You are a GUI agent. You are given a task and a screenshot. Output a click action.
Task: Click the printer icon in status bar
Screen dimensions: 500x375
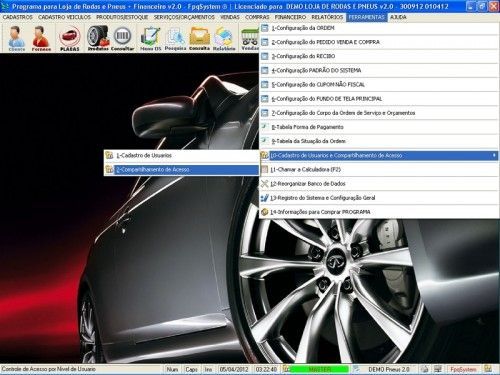pos(424,369)
